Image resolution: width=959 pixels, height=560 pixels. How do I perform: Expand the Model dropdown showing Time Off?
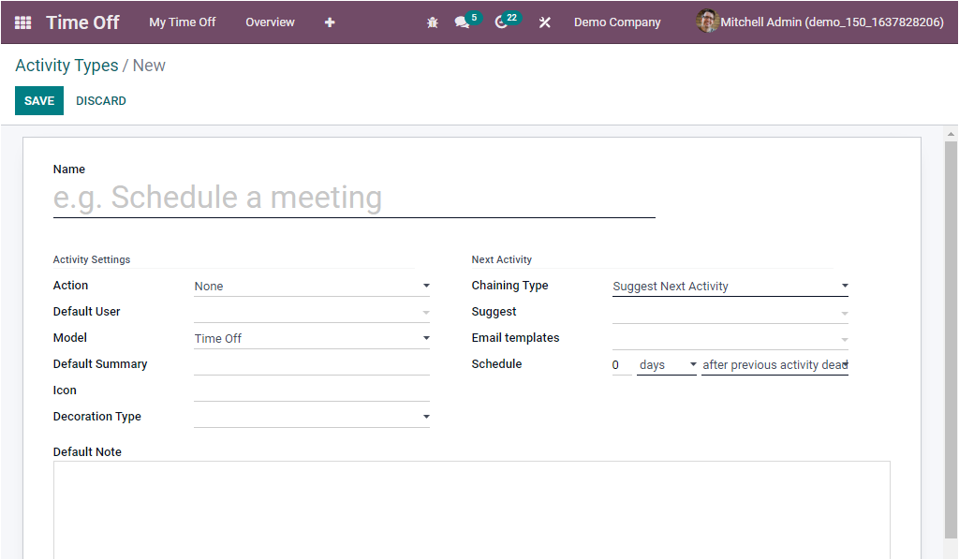[312, 338]
